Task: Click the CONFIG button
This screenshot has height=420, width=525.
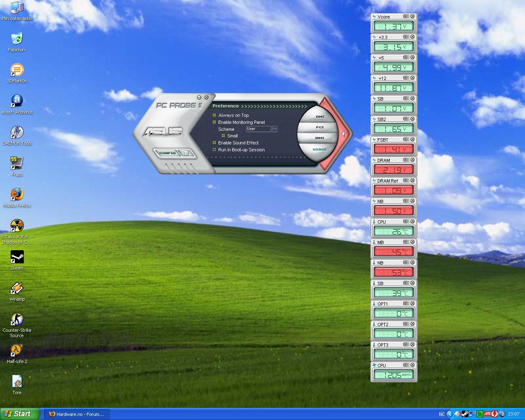Action: click(x=168, y=153)
